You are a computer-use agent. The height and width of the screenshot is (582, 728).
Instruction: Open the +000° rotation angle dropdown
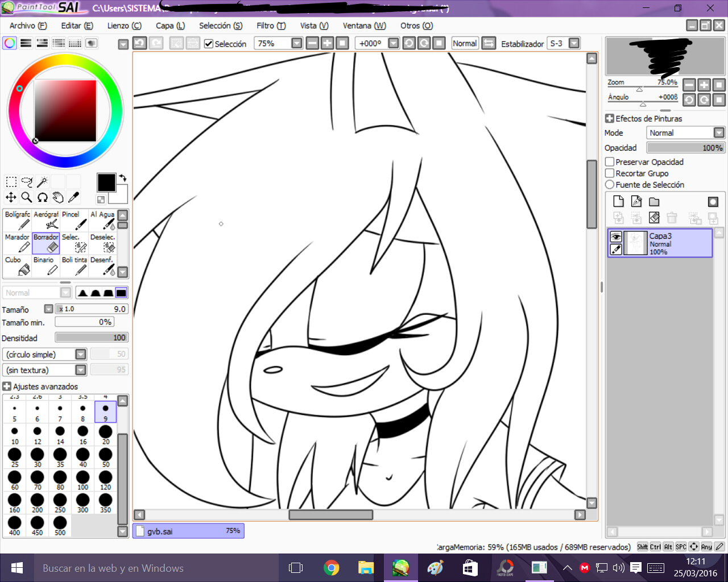click(394, 43)
